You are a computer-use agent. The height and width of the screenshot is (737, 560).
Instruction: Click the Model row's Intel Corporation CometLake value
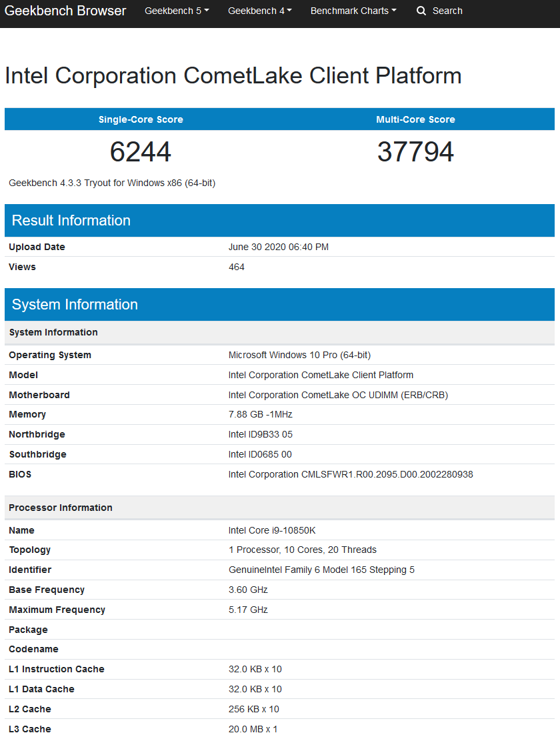(321, 375)
